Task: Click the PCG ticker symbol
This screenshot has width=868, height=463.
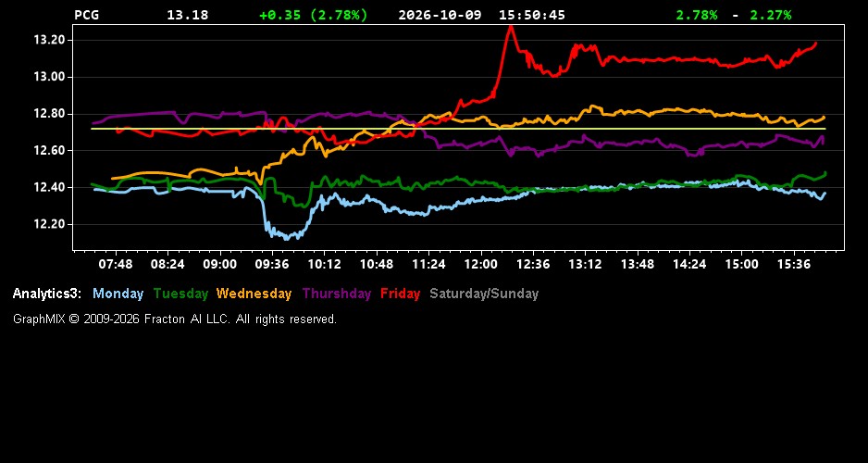Action: pos(86,15)
